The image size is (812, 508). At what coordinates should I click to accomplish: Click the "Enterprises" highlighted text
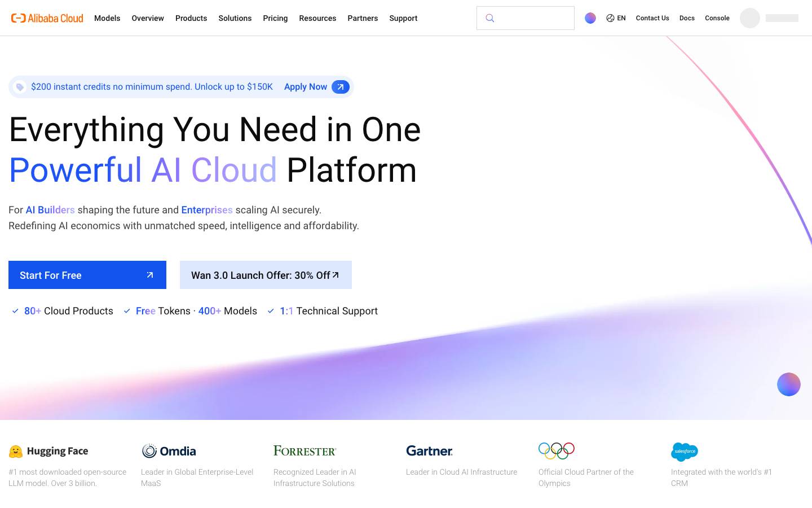point(207,210)
